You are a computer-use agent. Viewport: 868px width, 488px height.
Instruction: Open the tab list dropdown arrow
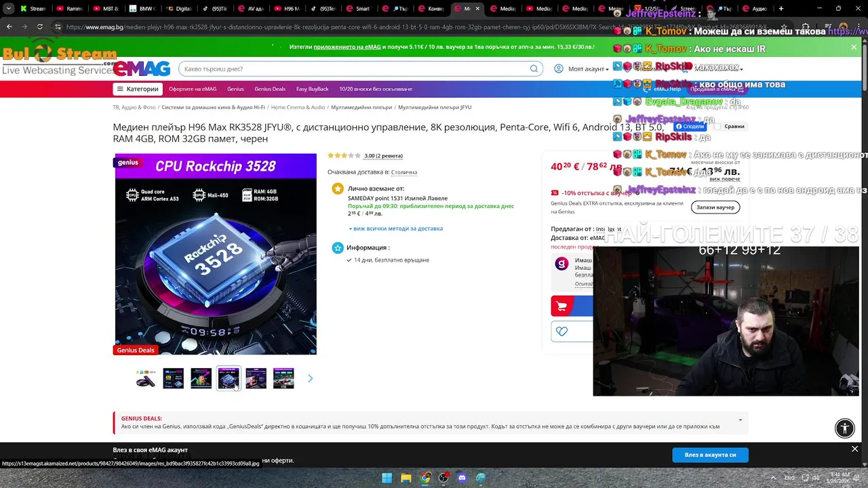coord(7,9)
